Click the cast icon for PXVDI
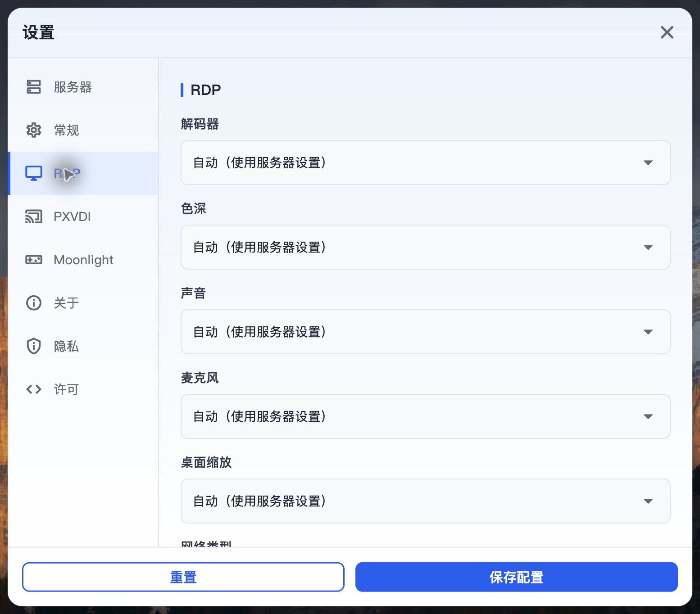The height and width of the screenshot is (614, 700). tap(34, 217)
